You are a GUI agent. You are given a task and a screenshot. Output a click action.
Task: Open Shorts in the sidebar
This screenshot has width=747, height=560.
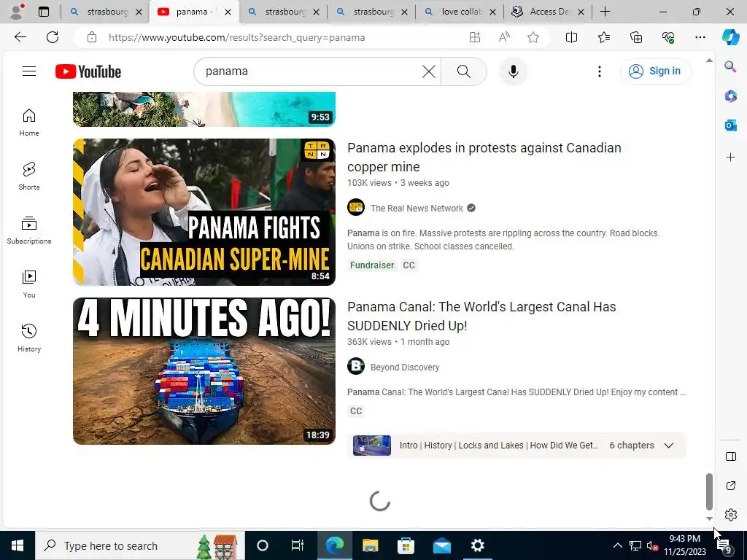pos(29,176)
